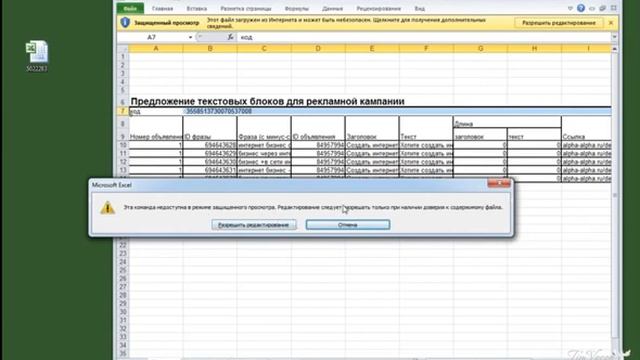The image size is (640, 360).
Task: Click the ID фразы header cell
Action: 210,136
